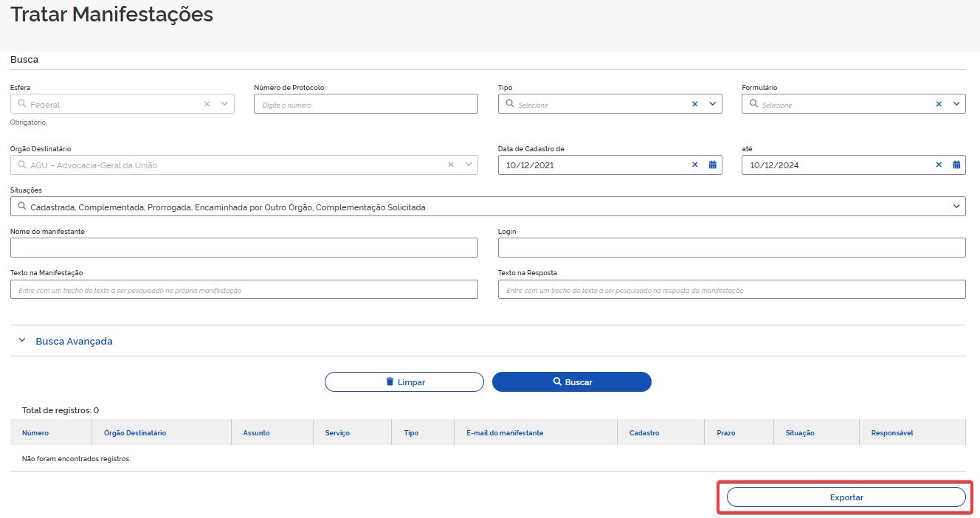Clear the Órgão Destinatário AGU selection

[451, 165]
